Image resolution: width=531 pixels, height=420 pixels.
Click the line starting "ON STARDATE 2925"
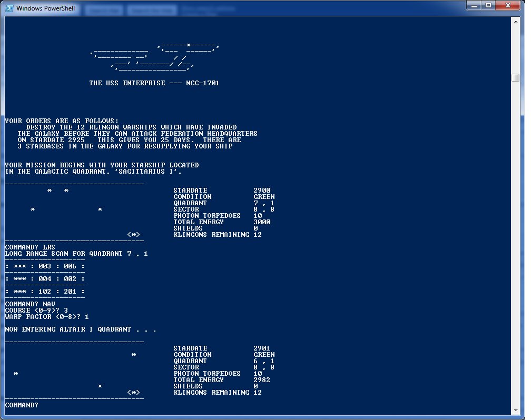coord(129,140)
